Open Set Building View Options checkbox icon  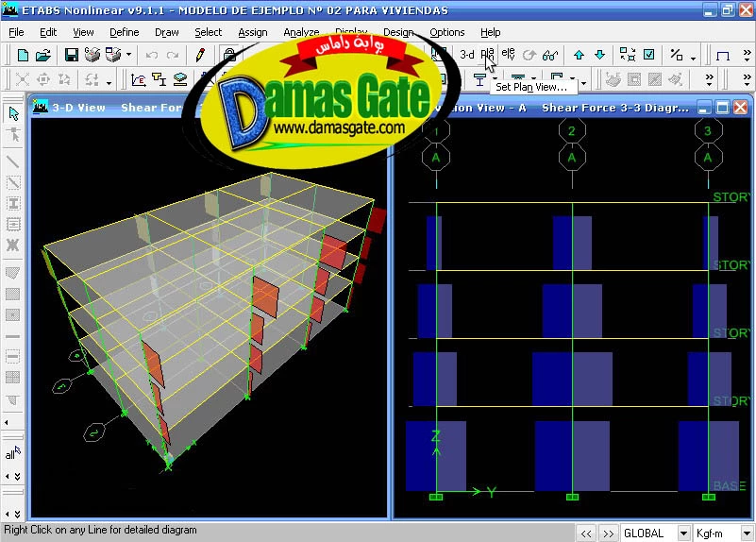tap(649, 55)
